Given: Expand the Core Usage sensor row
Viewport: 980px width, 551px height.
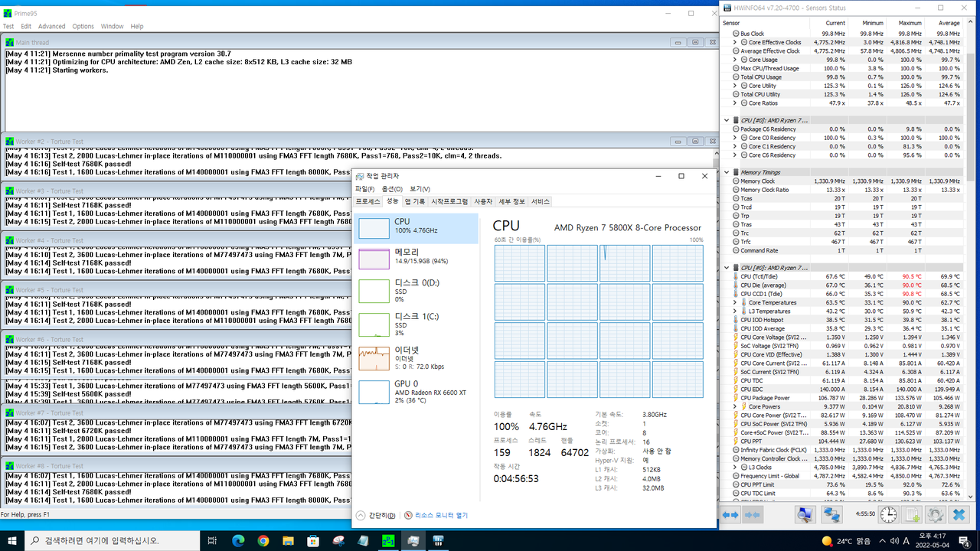Looking at the screenshot, I should pyautogui.click(x=735, y=60).
